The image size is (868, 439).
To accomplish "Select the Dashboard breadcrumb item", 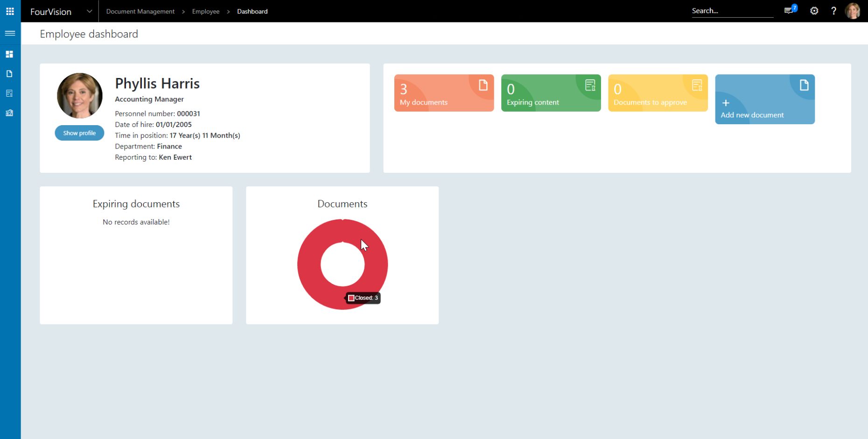I will pyautogui.click(x=252, y=11).
